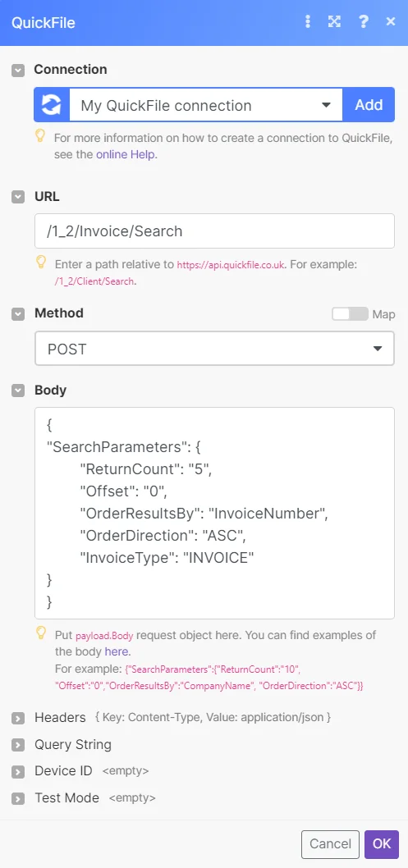Image resolution: width=408 pixels, height=868 pixels.
Task: Collapse the Body section arrow
Action: coord(18,391)
